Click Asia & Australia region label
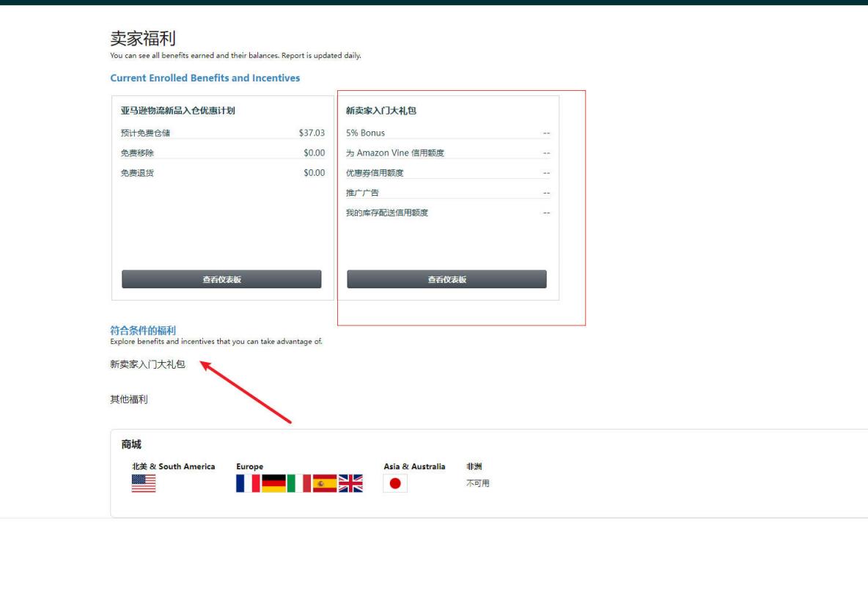Image resolution: width=868 pixels, height=607 pixels. 415,466
